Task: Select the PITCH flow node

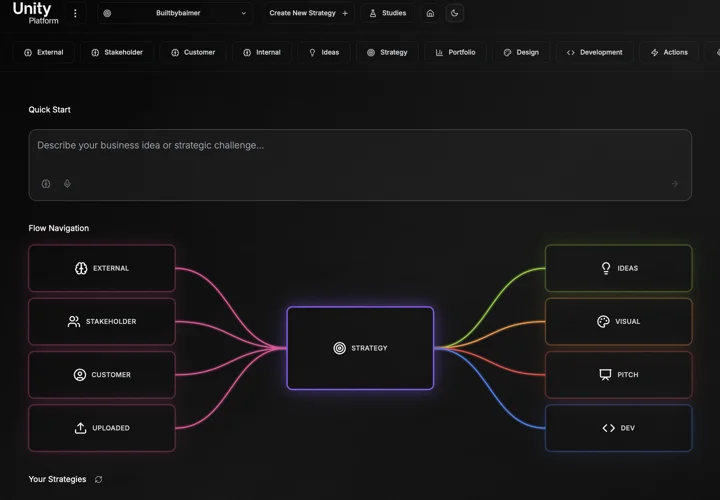Action: click(619, 375)
